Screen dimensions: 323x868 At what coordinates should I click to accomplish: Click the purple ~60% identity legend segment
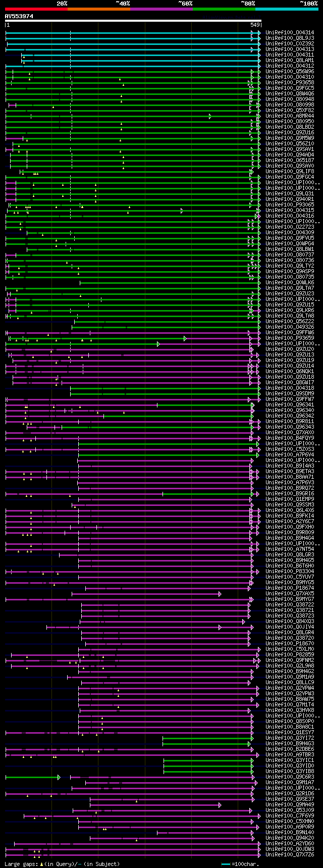tap(161, 9)
